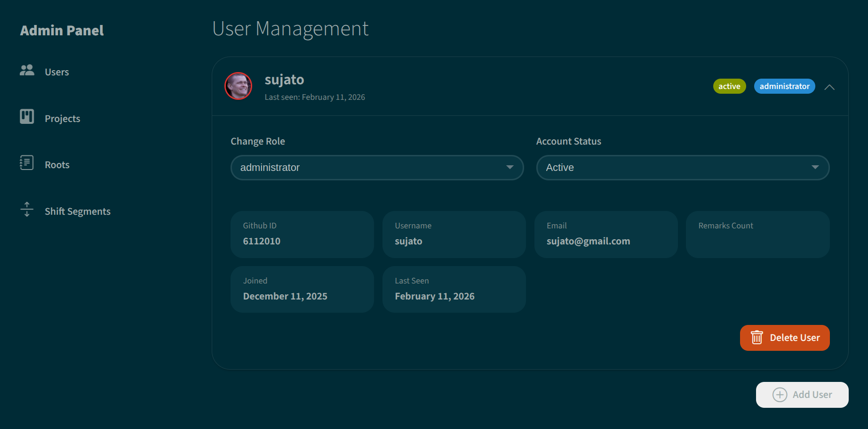The width and height of the screenshot is (868, 429).
Task: Collapse the sujato user card chevron
Action: coord(829,87)
